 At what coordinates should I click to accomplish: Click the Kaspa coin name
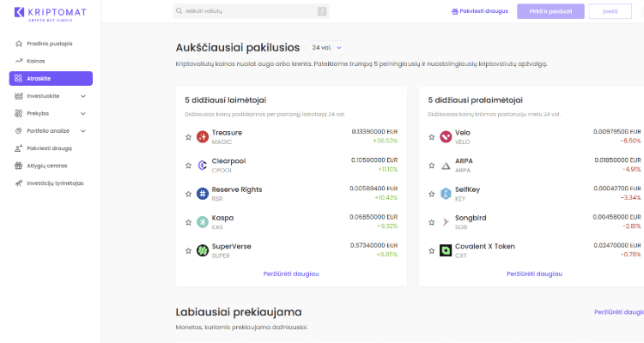(x=222, y=218)
